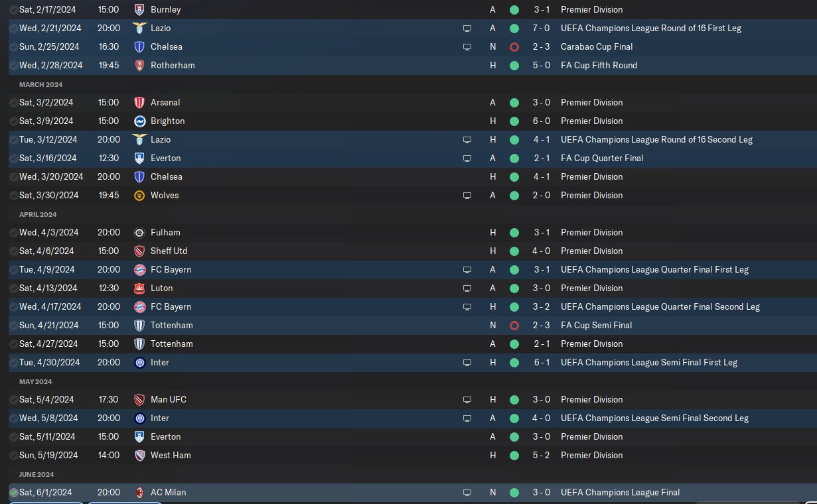Click the Fulham club badge
817x504 pixels.
[x=139, y=233]
